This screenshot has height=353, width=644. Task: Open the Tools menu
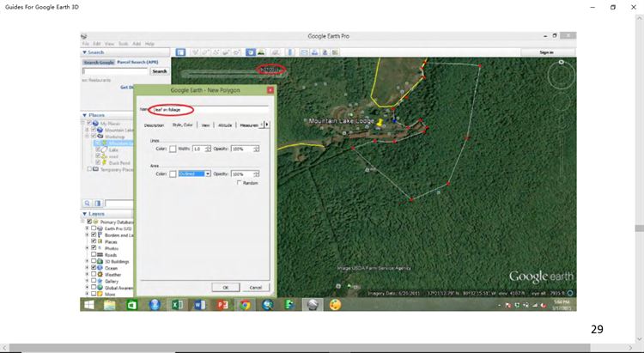click(x=123, y=44)
